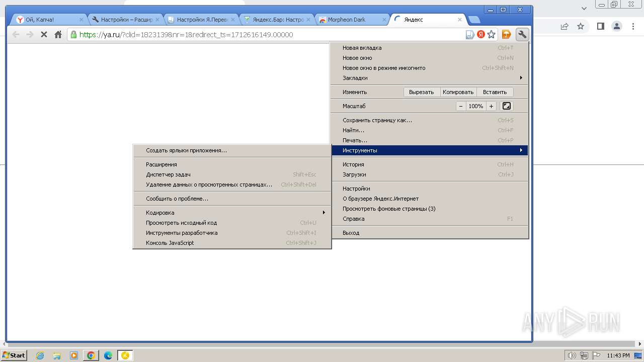The height and width of the screenshot is (362, 644).
Task: Open profile avatar in background Chrome window
Action: point(617,26)
